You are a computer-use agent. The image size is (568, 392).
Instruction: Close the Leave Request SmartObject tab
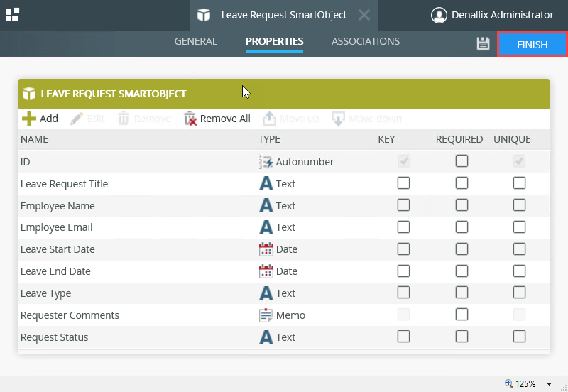click(x=364, y=15)
